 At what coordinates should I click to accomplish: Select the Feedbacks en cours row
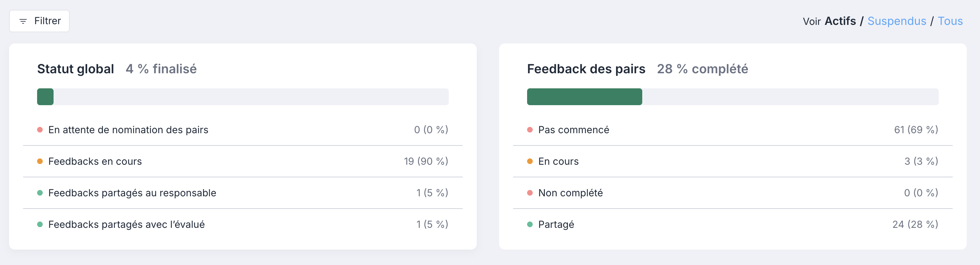(243, 162)
